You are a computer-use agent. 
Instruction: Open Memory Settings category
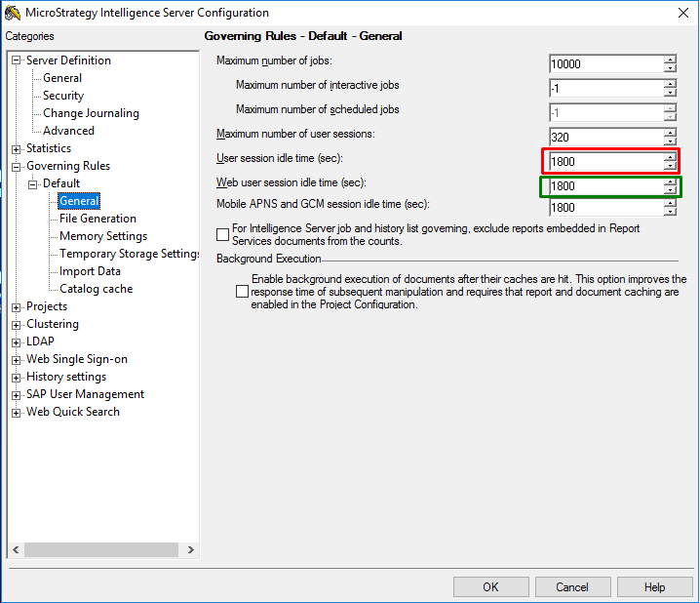103,236
